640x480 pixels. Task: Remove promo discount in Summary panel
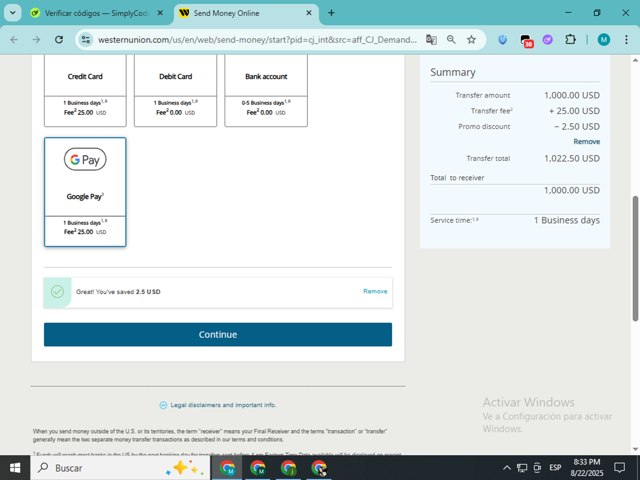(587, 142)
